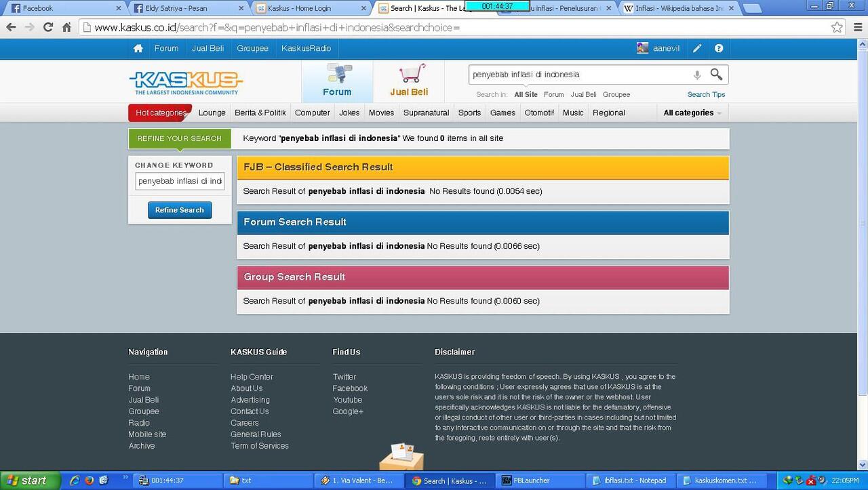Image resolution: width=868 pixels, height=490 pixels.
Task: Click the microphone voice search icon
Action: (697, 75)
